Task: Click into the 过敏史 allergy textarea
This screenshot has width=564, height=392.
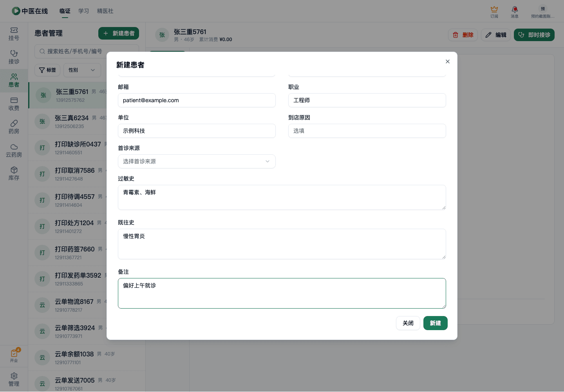Action: [282, 197]
